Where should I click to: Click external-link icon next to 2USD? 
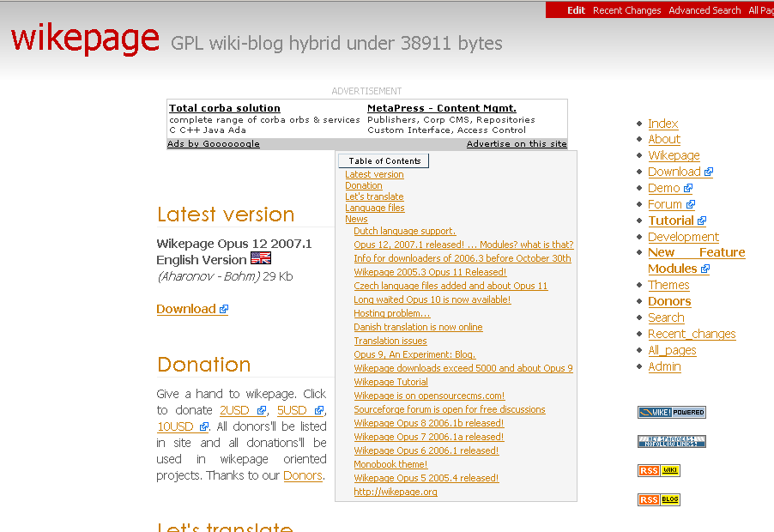tap(262, 411)
